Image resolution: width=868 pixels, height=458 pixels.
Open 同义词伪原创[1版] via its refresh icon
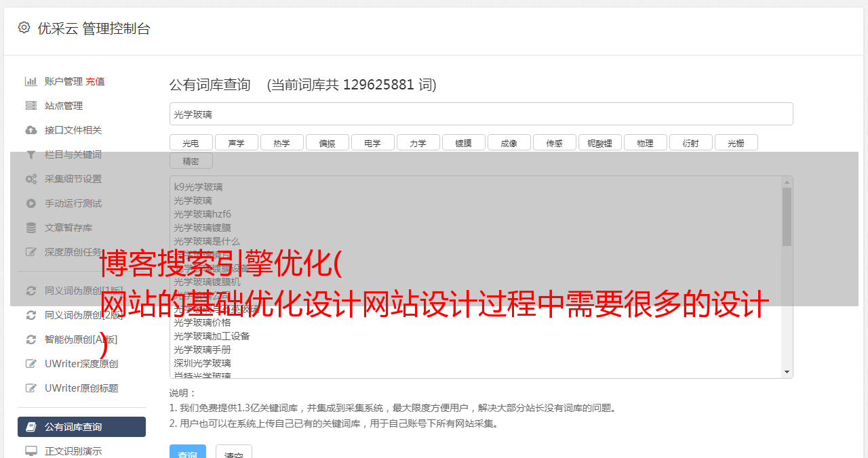(x=31, y=291)
